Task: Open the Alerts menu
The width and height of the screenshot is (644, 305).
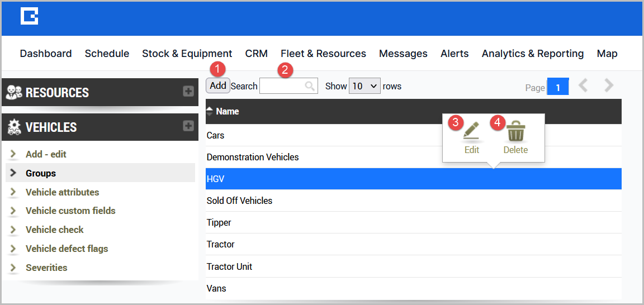Action: pyautogui.click(x=454, y=54)
